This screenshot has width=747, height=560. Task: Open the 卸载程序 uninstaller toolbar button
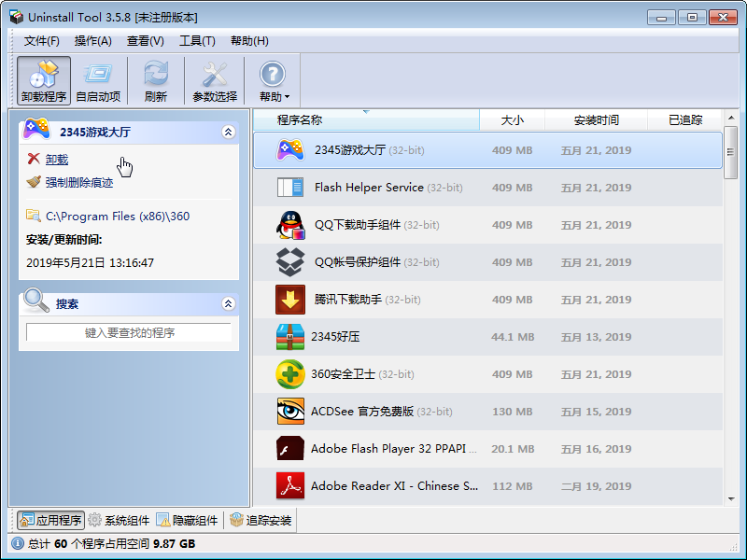(44, 80)
